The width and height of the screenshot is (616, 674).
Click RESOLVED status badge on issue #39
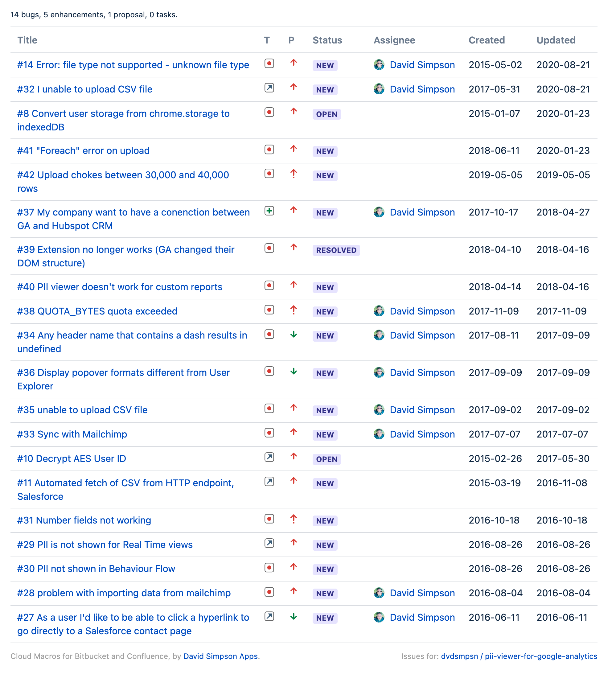[x=336, y=250]
